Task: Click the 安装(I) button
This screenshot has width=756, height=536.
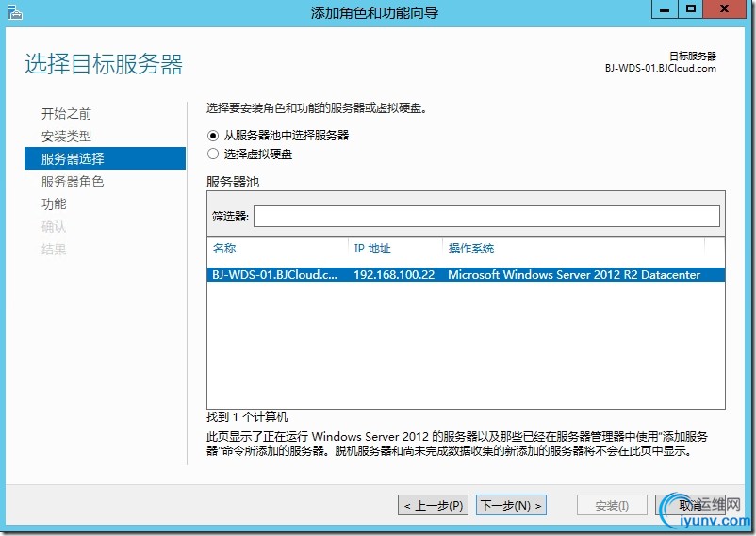Action: tap(612, 506)
